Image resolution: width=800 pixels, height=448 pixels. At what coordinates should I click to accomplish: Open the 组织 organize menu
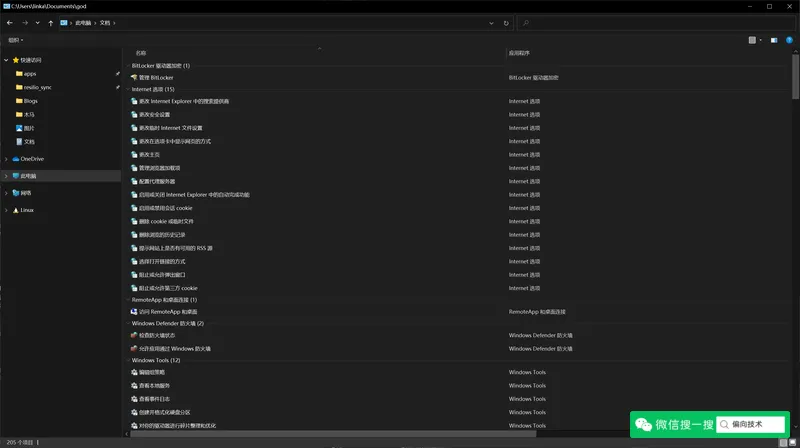15,40
